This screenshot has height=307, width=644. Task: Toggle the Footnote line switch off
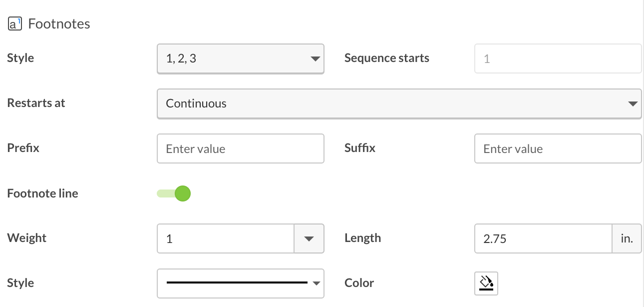pyautogui.click(x=174, y=193)
